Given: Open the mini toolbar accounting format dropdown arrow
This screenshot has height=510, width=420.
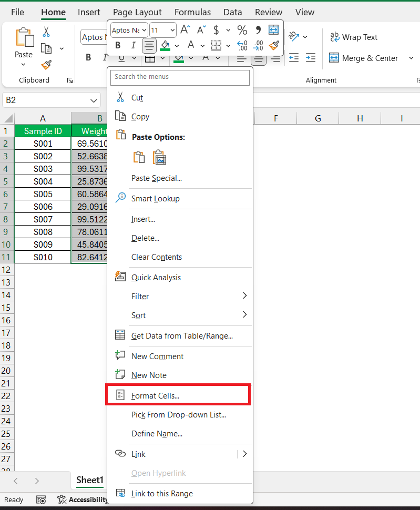Looking at the screenshot, I should pos(228,30).
